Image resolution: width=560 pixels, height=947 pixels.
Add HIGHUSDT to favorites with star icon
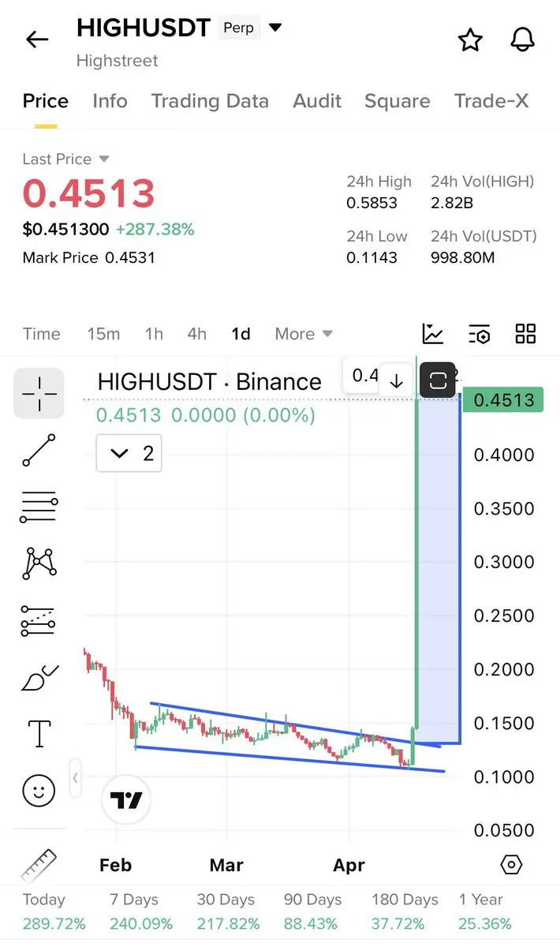(x=470, y=39)
